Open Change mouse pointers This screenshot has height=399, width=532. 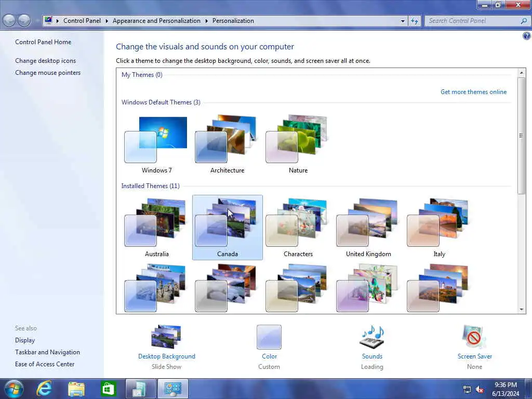[x=48, y=73]
